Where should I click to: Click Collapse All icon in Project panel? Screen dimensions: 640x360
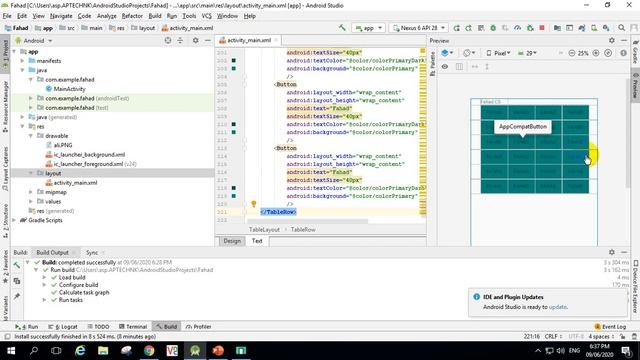(180, 40)
